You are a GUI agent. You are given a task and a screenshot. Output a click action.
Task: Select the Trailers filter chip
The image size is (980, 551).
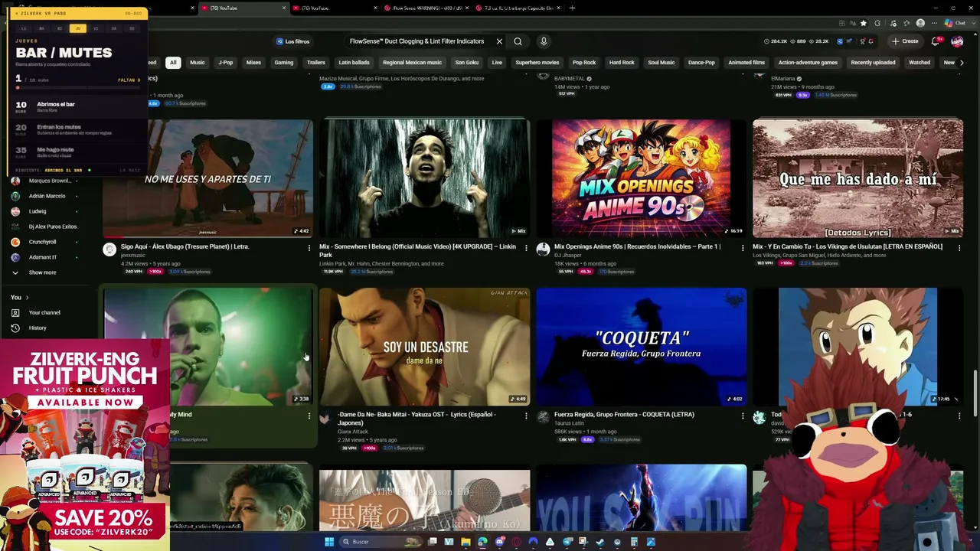pos(316,63)
